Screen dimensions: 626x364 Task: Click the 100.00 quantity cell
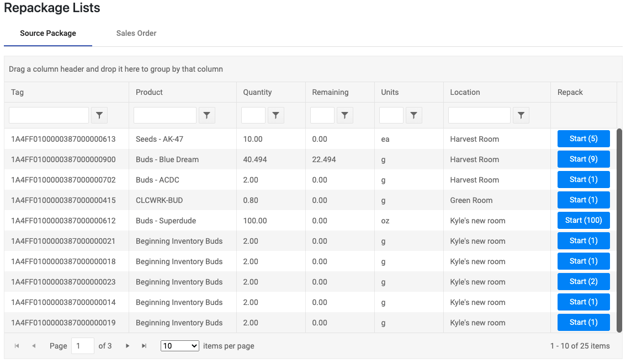(x=270, y=221)
